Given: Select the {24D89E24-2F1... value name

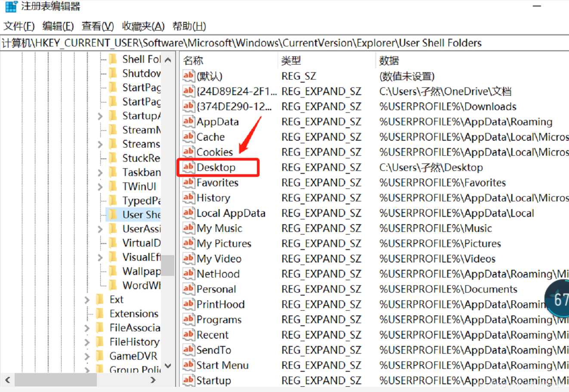Looking at the screenshot, I should (x=237, y=91).
